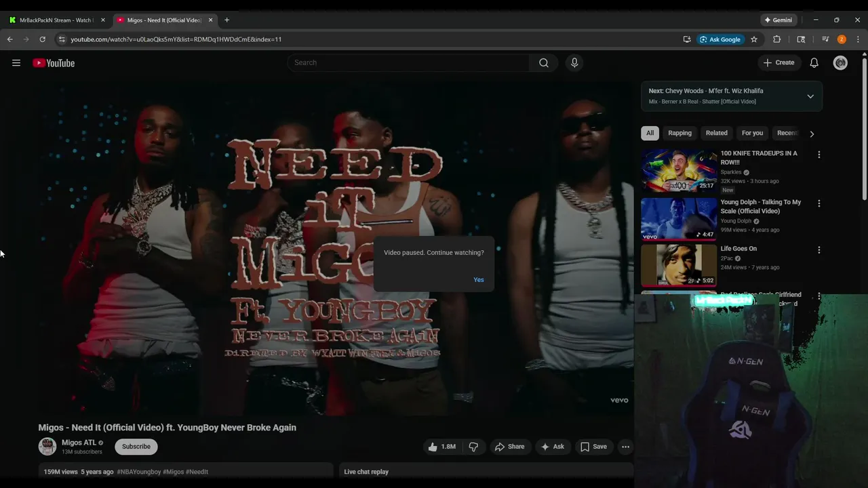
Task: Confirm Yes to continue watching
Action: pos(479,280)
